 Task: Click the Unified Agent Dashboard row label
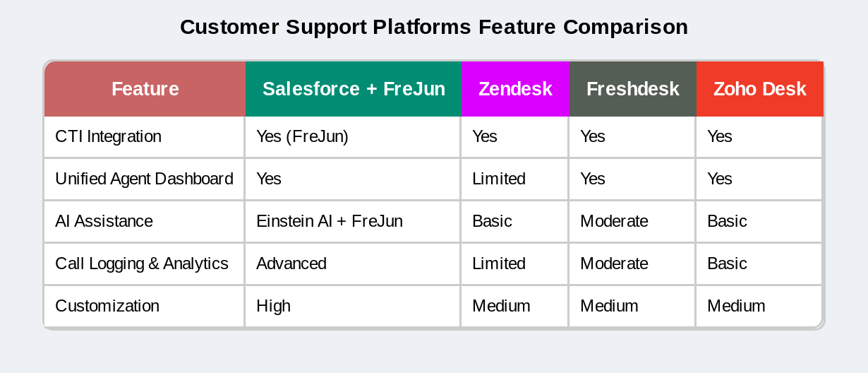(144, 179)
